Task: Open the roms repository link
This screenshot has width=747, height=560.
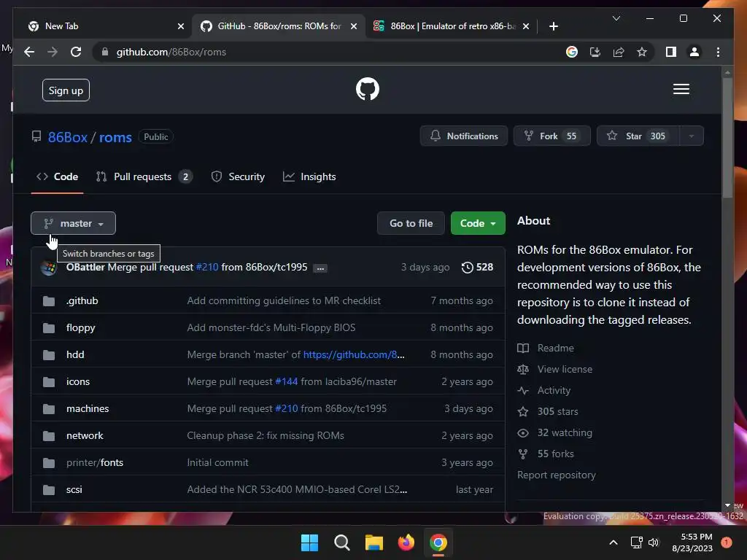Action: [115, 137]
